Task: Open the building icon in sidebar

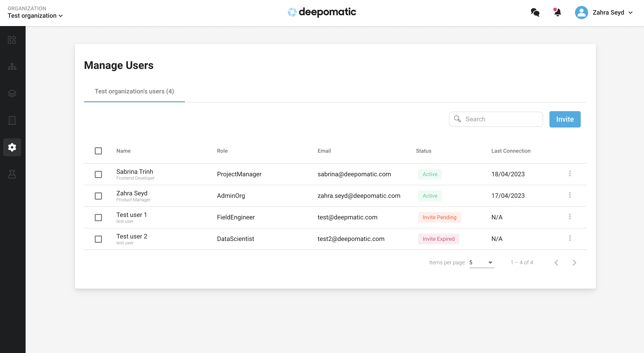Action: 12,120
